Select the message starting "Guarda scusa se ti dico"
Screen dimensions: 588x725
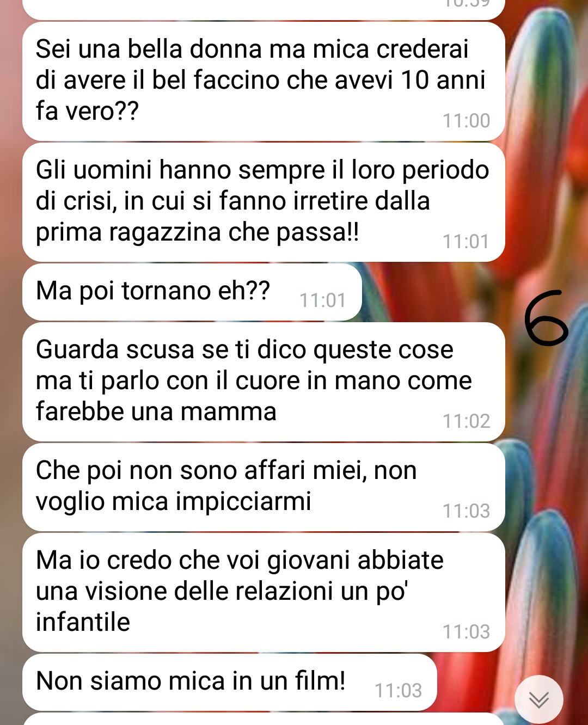coord(264,382)
